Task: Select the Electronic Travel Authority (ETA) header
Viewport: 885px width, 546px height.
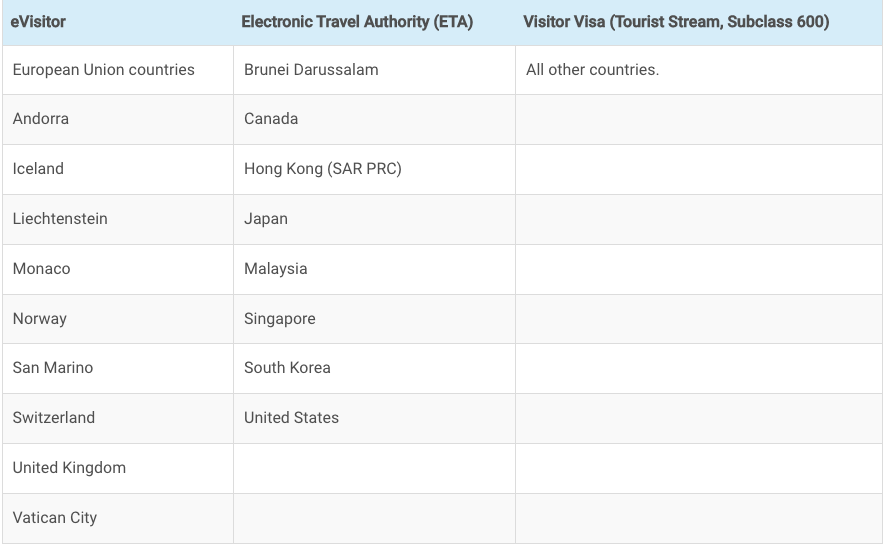Action: pos(357,22)
